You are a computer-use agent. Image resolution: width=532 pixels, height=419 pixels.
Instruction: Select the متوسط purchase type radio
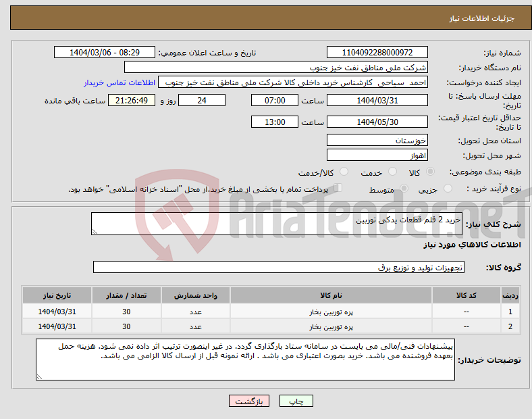pyautogui.click(x=404, y=188)
